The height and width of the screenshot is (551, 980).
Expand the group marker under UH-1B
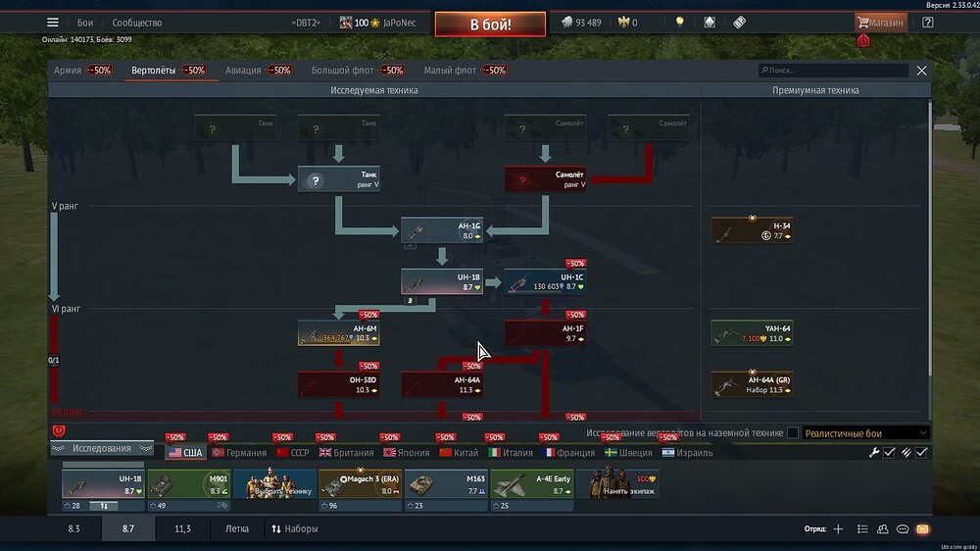click(x=410, y=300)
